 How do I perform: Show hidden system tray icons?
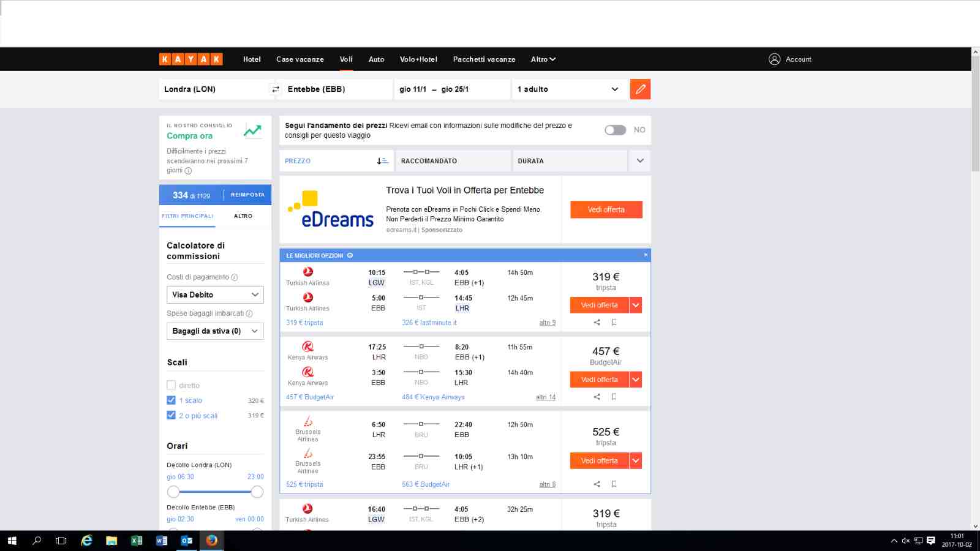pos(894,541)
